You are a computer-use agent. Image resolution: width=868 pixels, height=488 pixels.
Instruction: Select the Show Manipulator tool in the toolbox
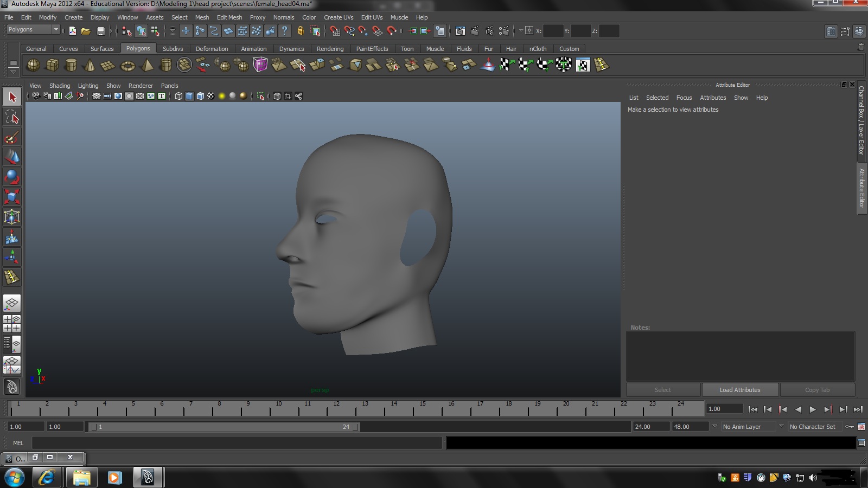(x=12, y=256)
